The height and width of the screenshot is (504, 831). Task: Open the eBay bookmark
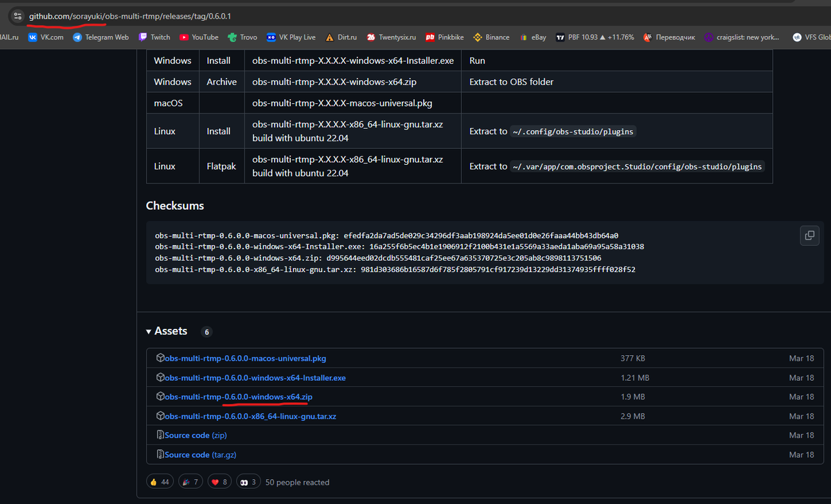(533, 37)
